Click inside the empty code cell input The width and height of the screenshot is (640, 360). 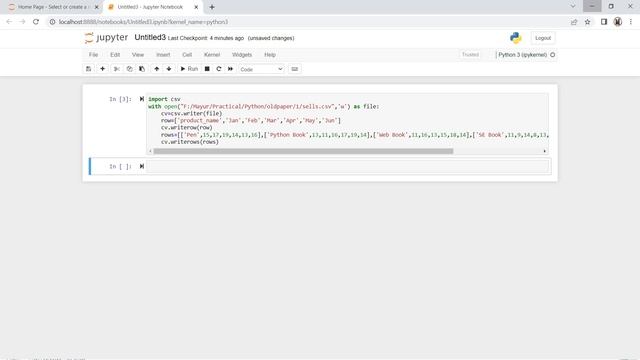(347, 167)
